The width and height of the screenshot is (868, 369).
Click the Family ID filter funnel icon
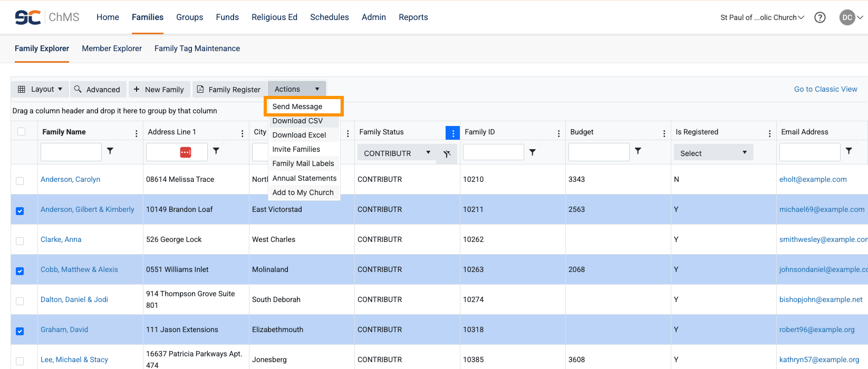click(533, 152)
